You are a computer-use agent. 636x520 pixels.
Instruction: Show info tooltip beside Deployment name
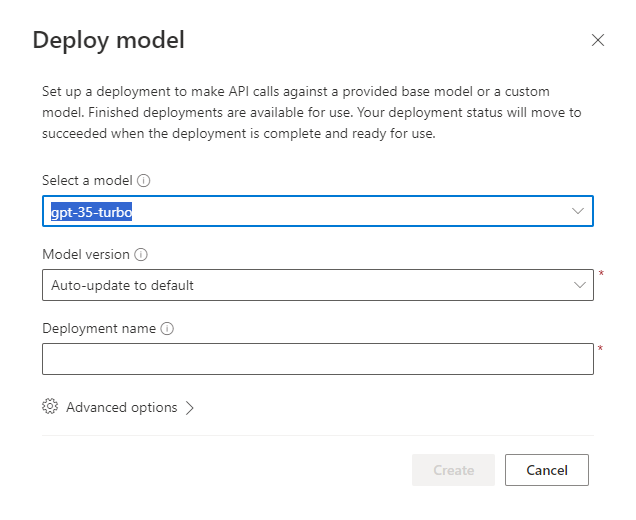pos(167,329)
